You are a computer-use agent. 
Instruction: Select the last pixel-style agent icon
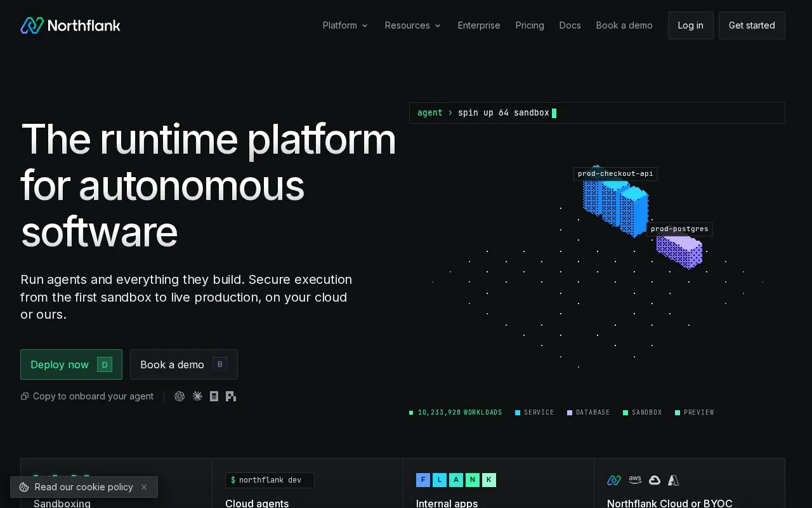pos(231,396)
